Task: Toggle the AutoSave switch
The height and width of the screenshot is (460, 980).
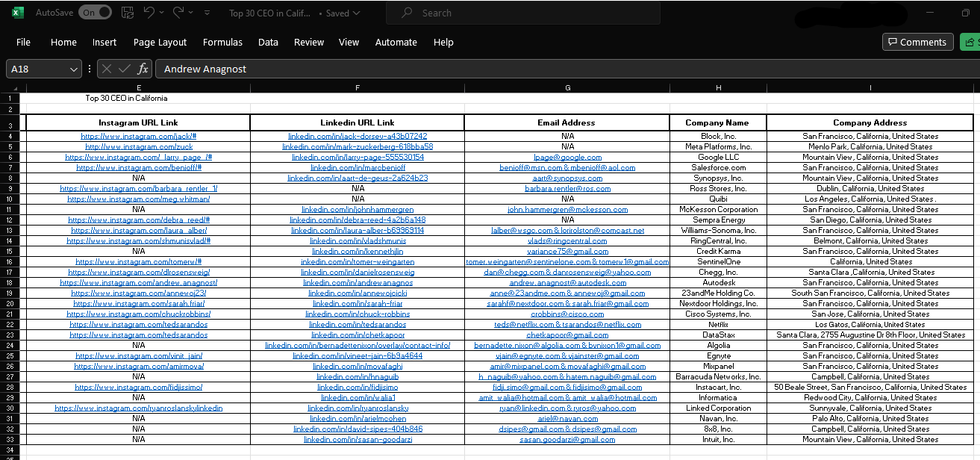Action: 96,13
